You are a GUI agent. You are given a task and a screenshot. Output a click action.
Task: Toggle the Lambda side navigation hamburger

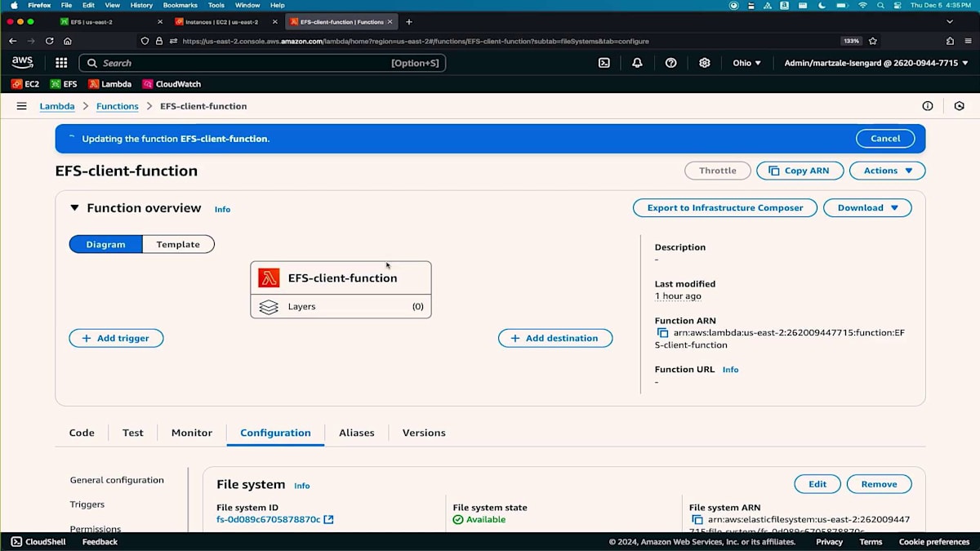pyautogui.click(x=22, y=106)
